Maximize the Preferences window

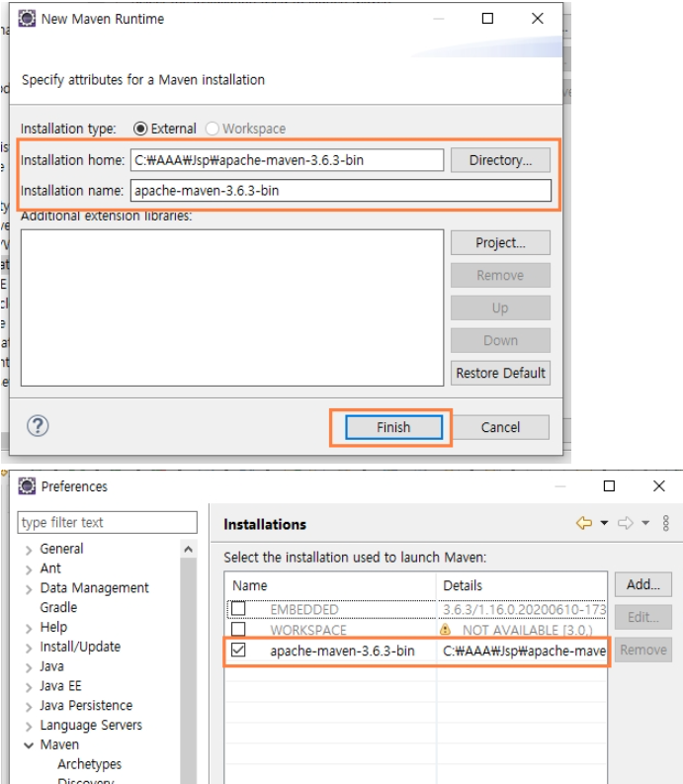(x=609, y=486)
